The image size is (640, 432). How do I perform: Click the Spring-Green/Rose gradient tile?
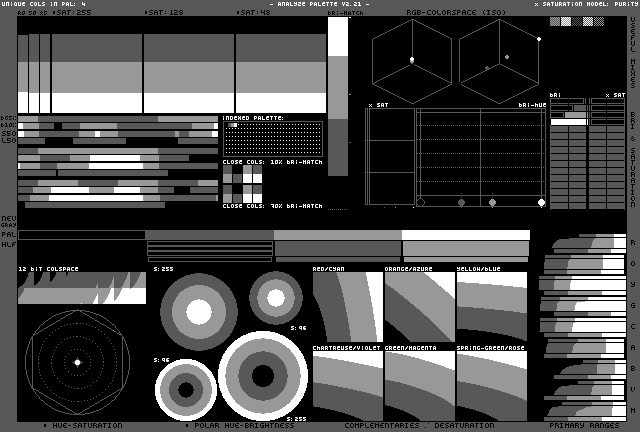pyautogui.click(x=491, y=384)
